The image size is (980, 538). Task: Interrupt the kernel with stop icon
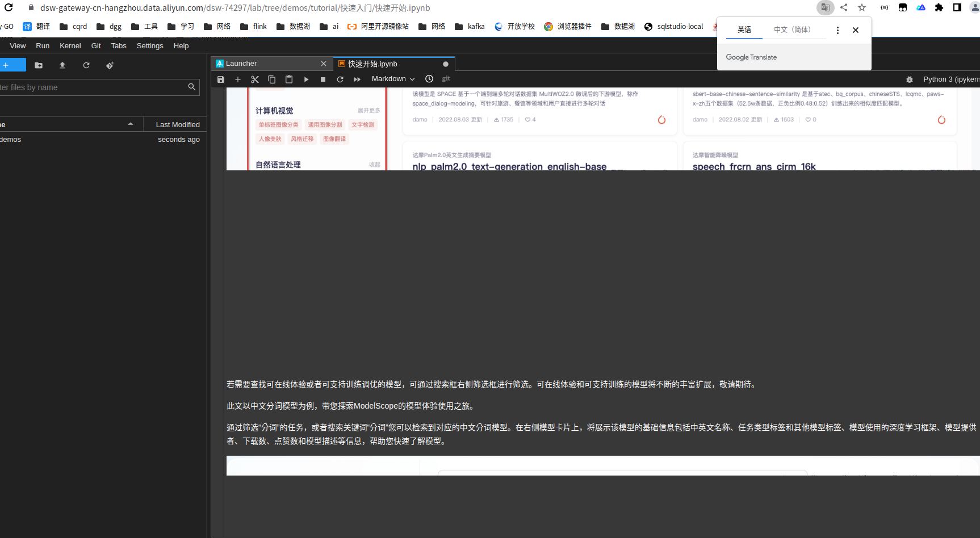323,79
